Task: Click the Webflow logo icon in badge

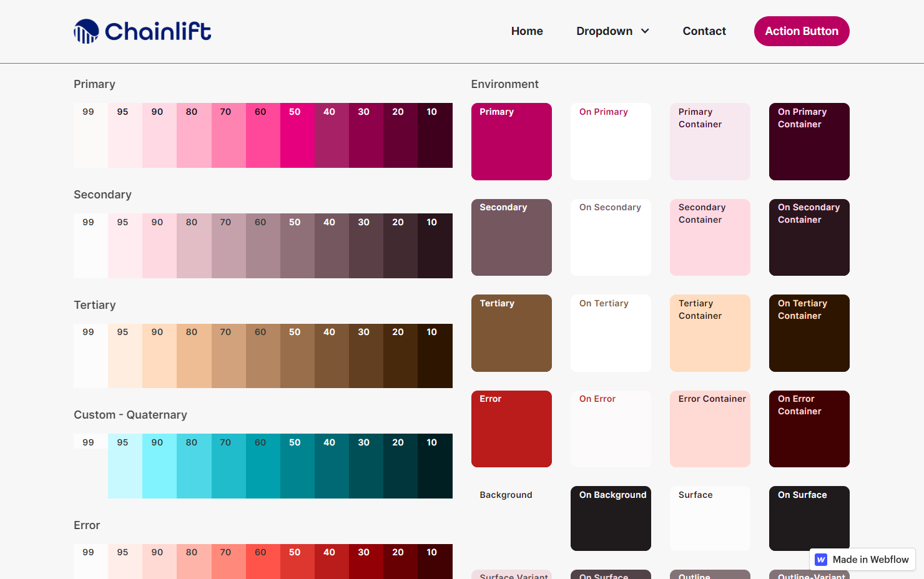Action: tap(822, 560)
